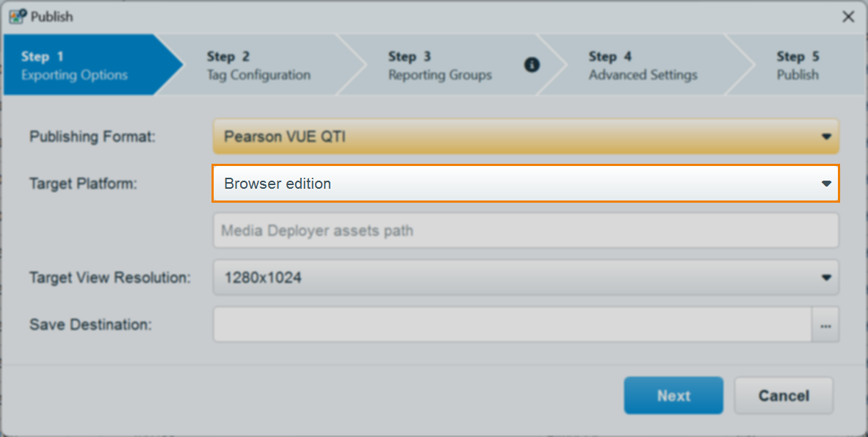Screen dimensions: 868x437
Task: Switch to Step 3 Reporting Groups
Action: [x=440, y=65]
